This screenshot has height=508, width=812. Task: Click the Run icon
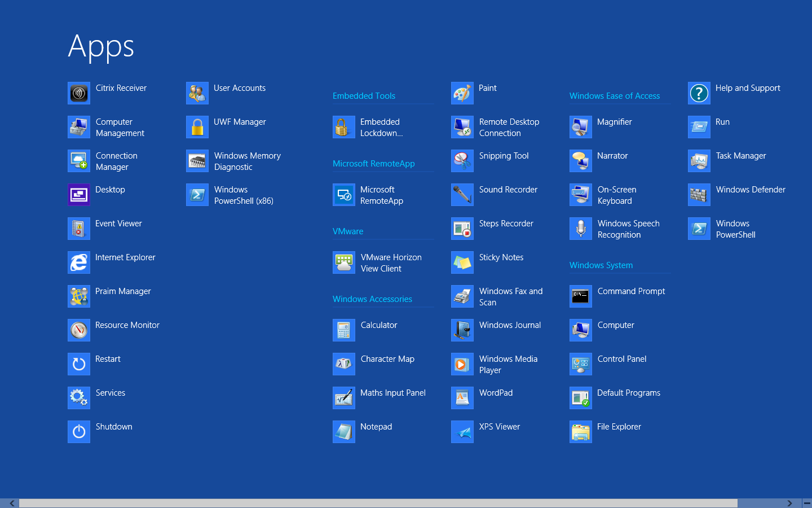click(x=699, y=127)
